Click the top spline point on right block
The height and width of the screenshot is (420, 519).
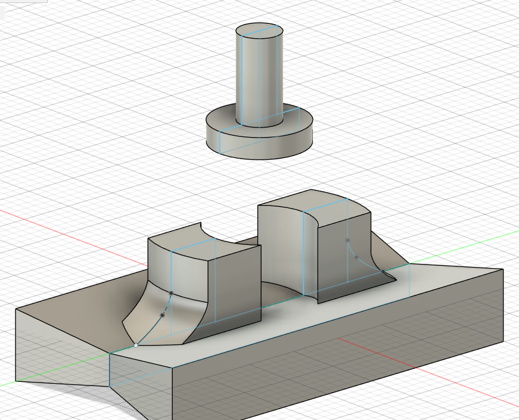pyautogui.click(x=347, y=241)
